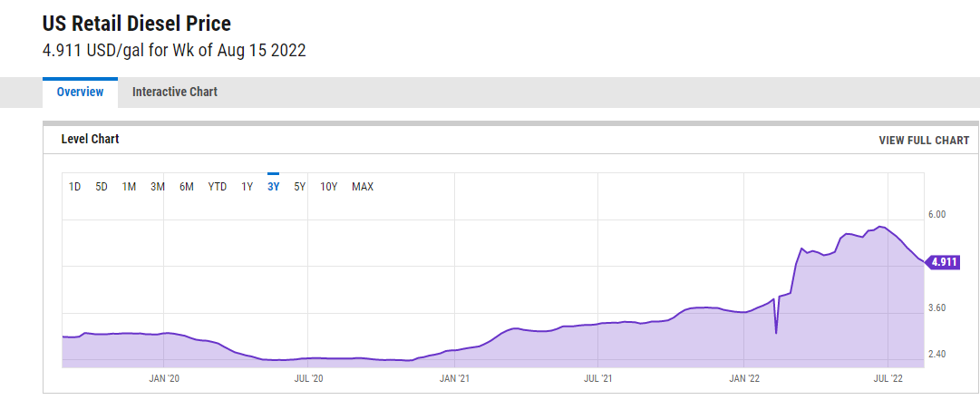
Task: Click the JUL '22 axis label
Action: [x=888, y=378]
